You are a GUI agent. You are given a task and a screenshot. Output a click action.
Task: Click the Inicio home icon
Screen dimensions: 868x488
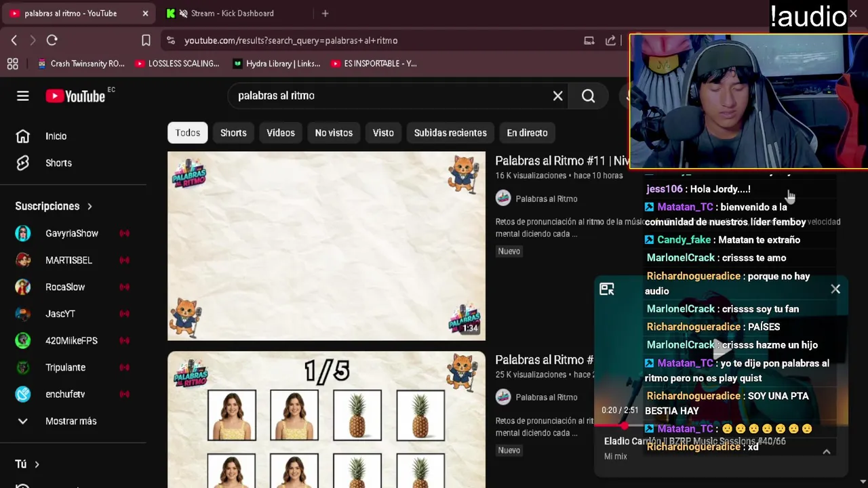[x=22, y=136]
